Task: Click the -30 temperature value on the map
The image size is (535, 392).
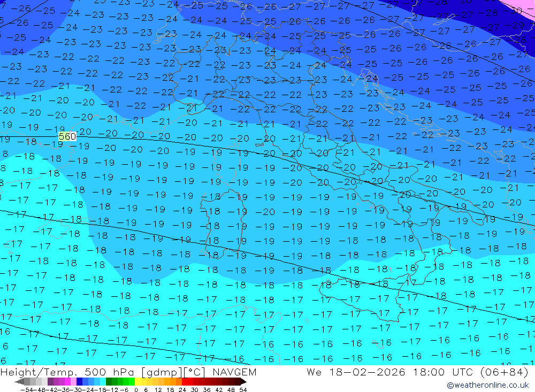Action: pyautogui.click(x=513, y=11)
